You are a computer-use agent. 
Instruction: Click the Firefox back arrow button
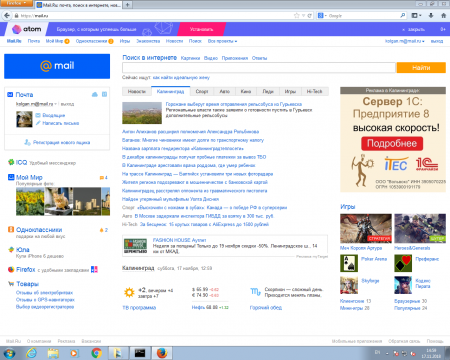pos(6,15)
